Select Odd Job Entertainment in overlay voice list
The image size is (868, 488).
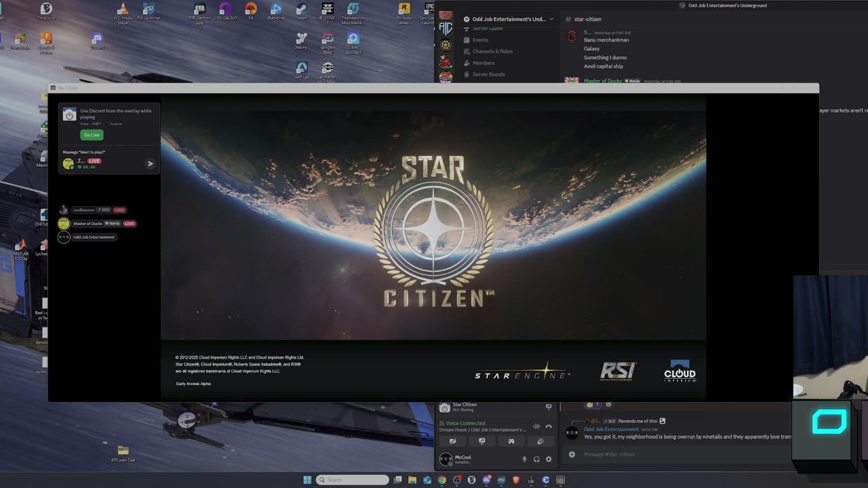point(87,237)
